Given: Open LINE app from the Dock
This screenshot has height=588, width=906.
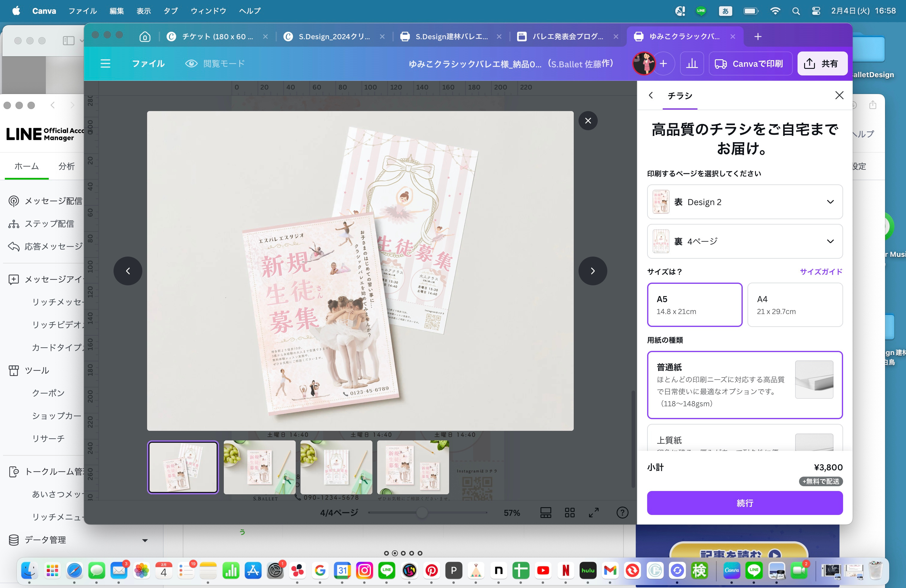Looking at the screenshot, I should coord(386,571).
